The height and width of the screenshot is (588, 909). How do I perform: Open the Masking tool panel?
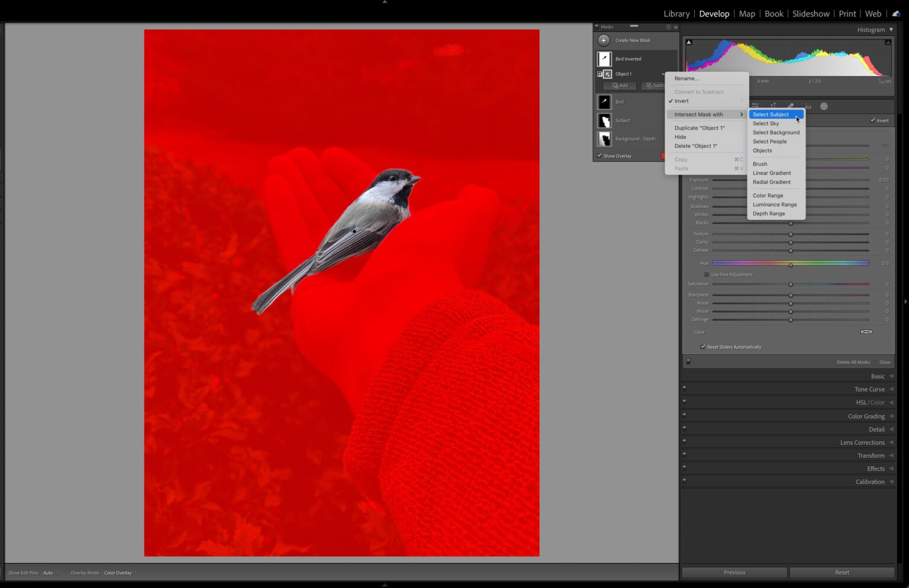[x=824, y=106]
